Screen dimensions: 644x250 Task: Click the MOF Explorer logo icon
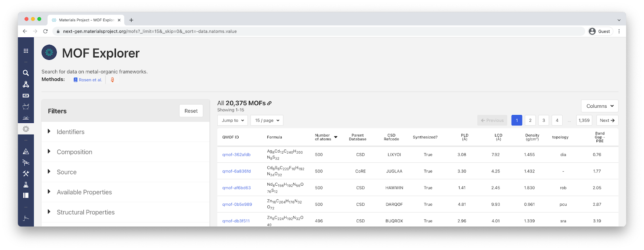[49, 52]
